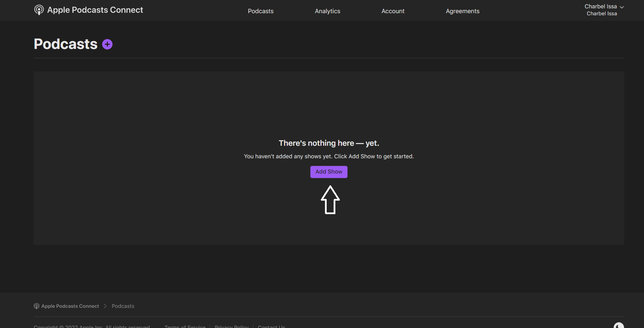Open the Privacy Policy footer link

(232, 326)
